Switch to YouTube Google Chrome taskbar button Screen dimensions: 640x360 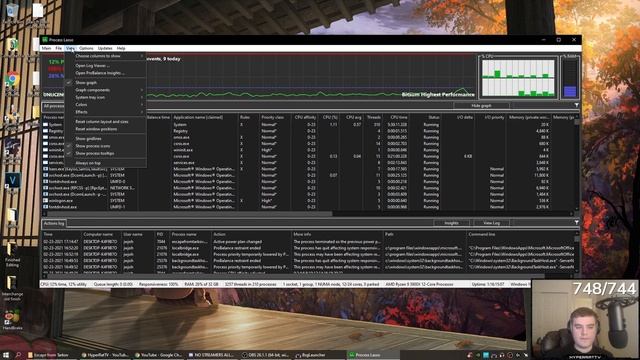click(159, 355)
